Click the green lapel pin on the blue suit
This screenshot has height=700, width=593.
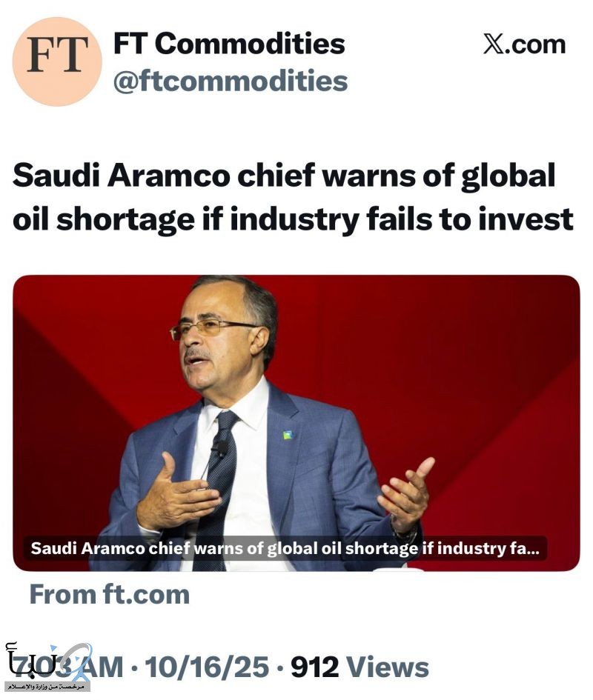(287, 435)
